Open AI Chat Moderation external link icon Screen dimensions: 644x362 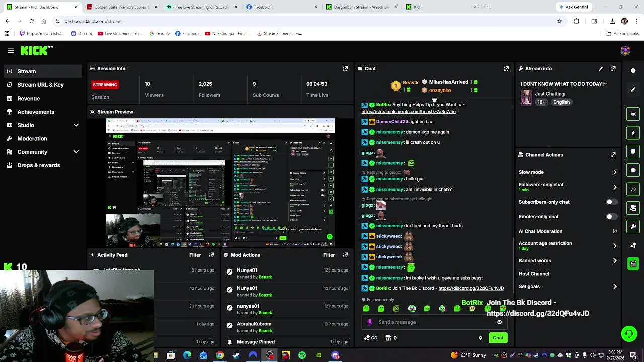615,231
